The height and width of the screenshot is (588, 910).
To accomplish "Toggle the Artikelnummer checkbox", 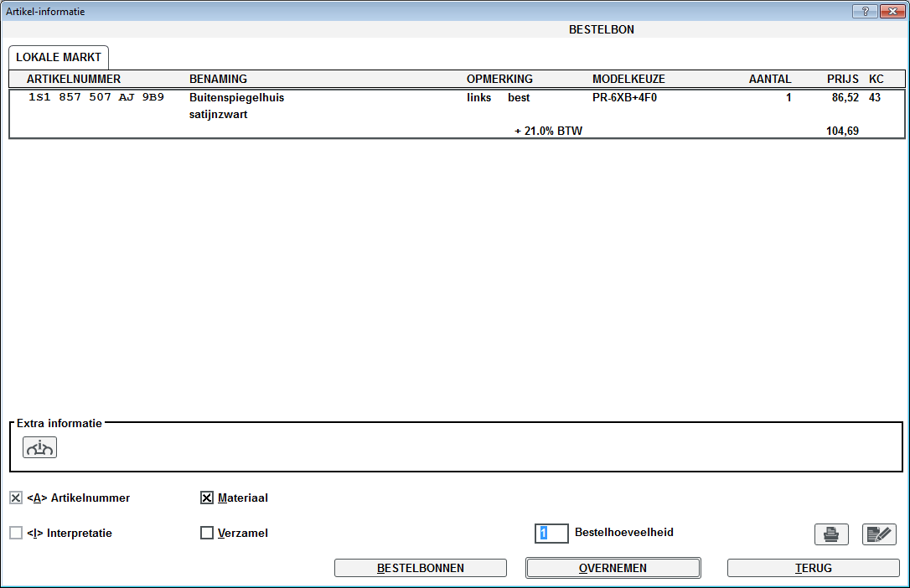I will click(16, 498).
